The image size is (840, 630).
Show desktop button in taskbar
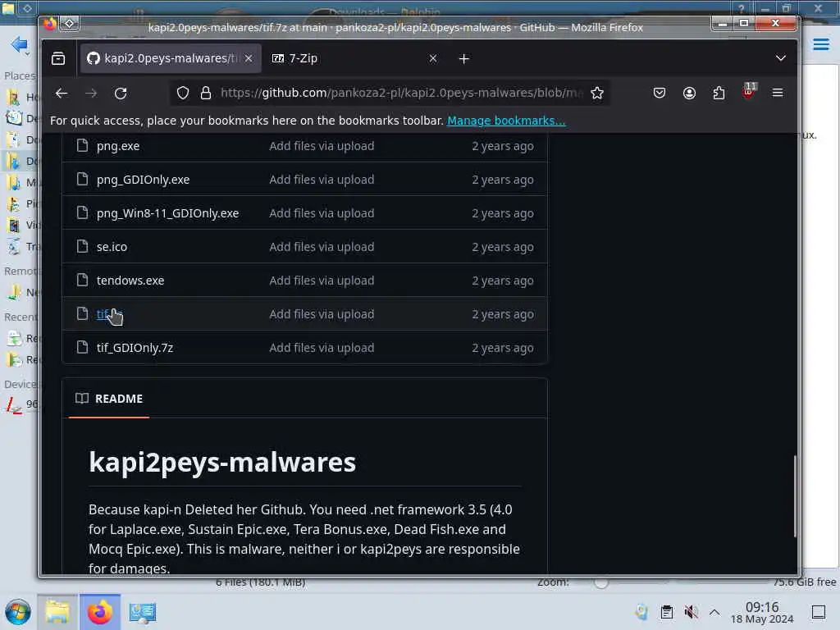point(819,612)
